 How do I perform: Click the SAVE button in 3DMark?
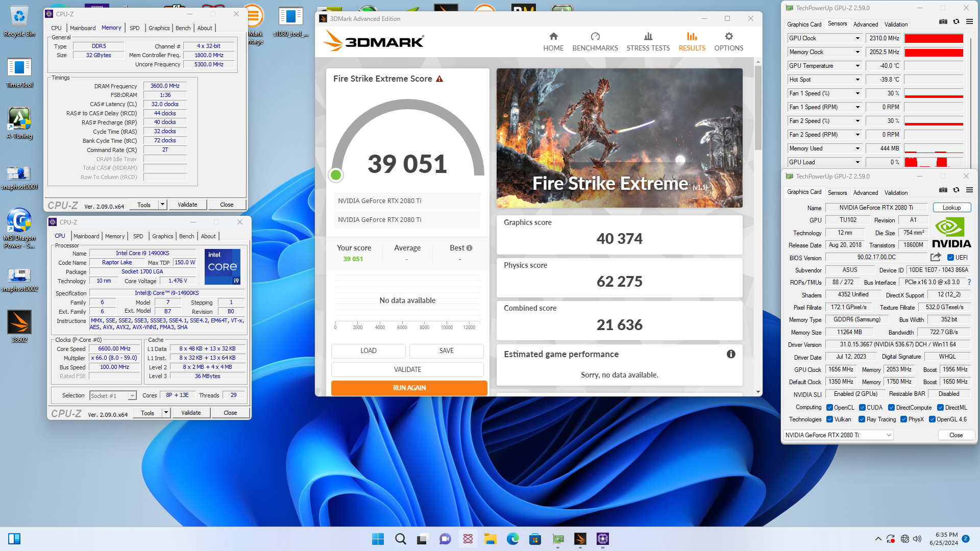pos(447,351)
